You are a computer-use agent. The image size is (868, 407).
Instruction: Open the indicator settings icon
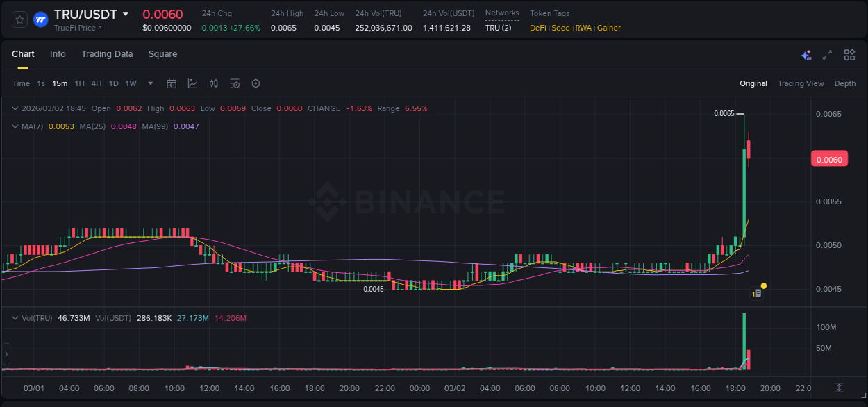click(x=235, y=83)
